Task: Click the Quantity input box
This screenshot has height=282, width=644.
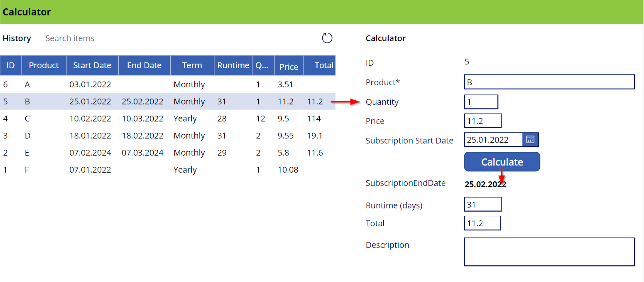Action: tap(481, 102)
